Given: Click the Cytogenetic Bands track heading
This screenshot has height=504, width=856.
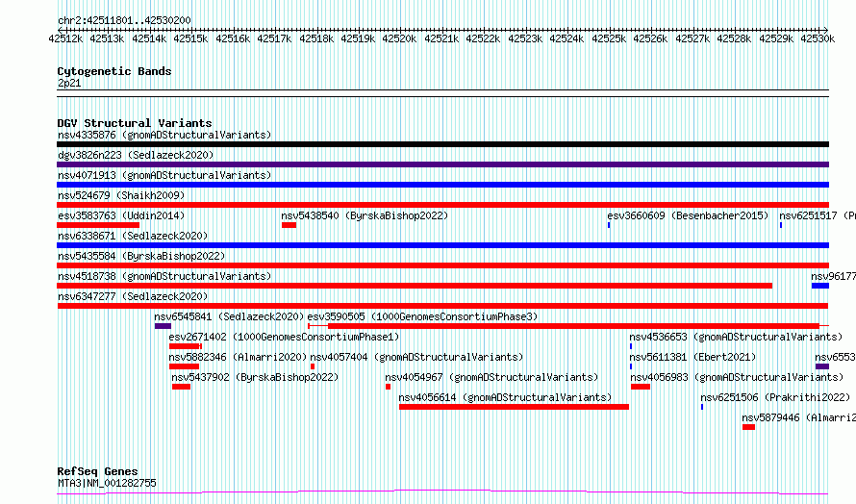Looking at the screenshot, I should (114, 71).
